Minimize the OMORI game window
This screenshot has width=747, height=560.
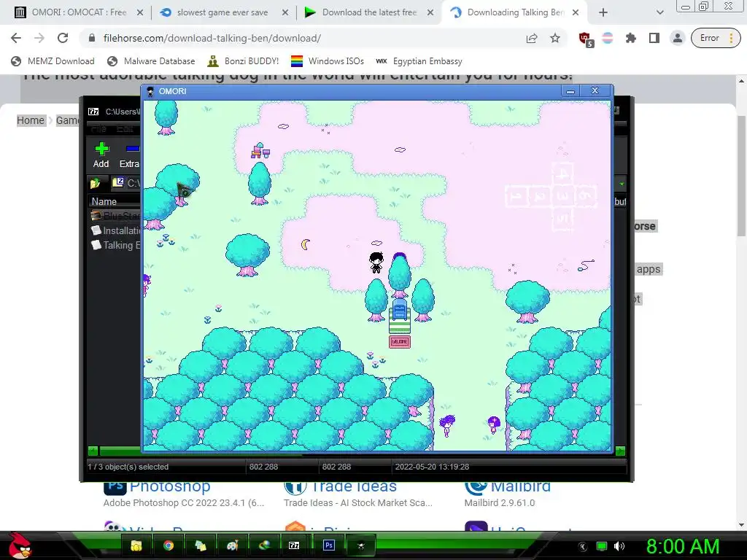[570, 91]
